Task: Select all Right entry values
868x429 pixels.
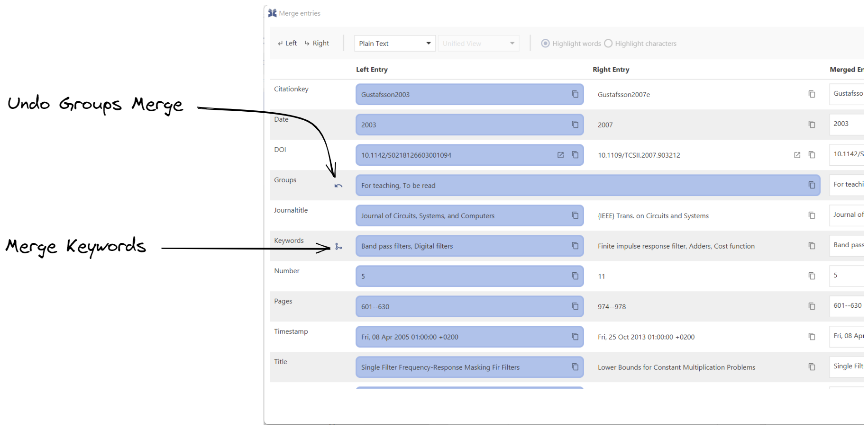Action: (317, 43)
